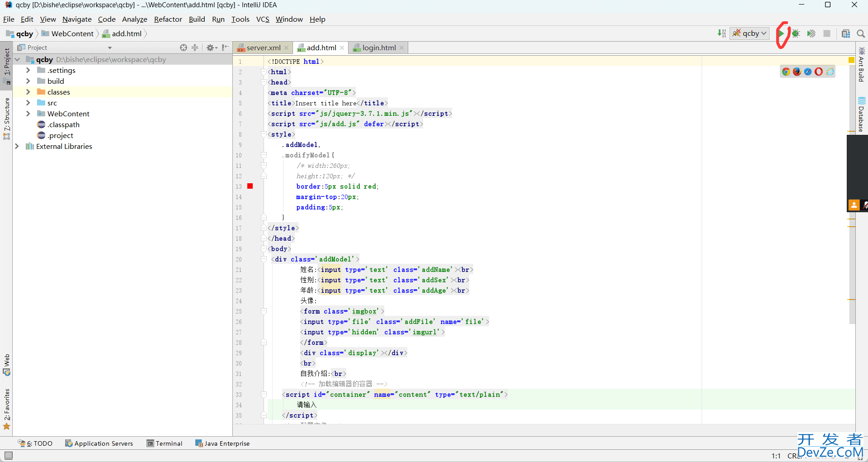Open add.html in Internet Explorer icon

point(830,71)
